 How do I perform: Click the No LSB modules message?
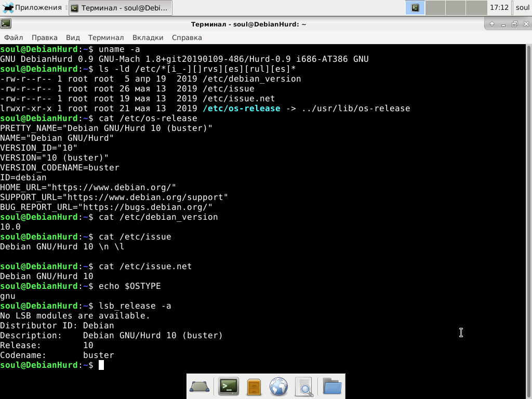coord(75,315)
